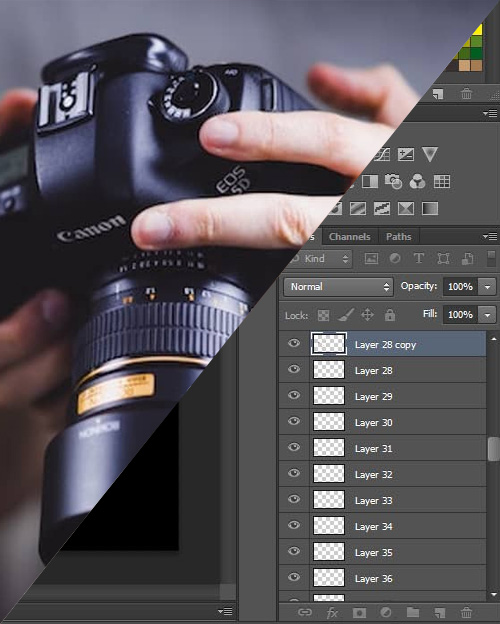The width and height of the screenshot is (500, 624).
Task: Turn layer filtering switch on or off
Action: point(492,259)
